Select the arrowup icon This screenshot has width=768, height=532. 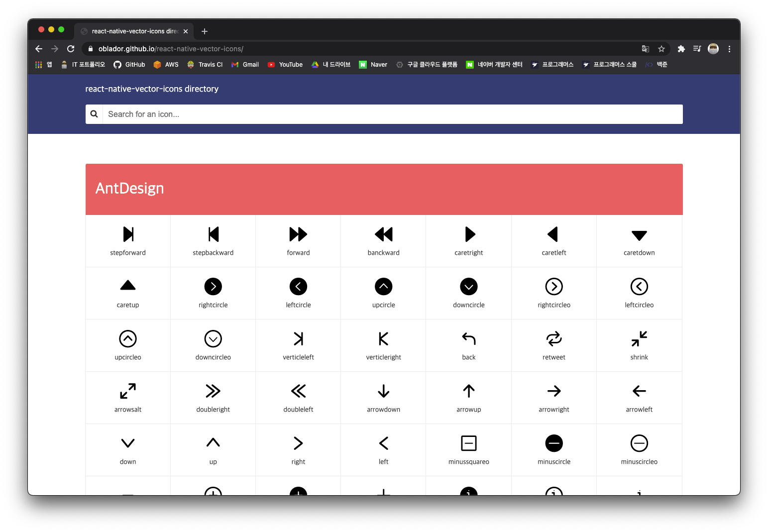point(469,391)
